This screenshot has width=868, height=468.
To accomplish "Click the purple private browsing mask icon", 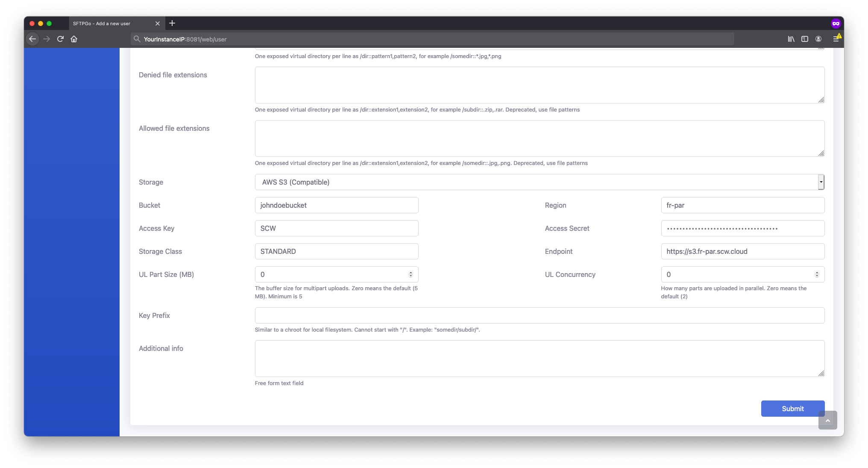I will coord(836,24).
